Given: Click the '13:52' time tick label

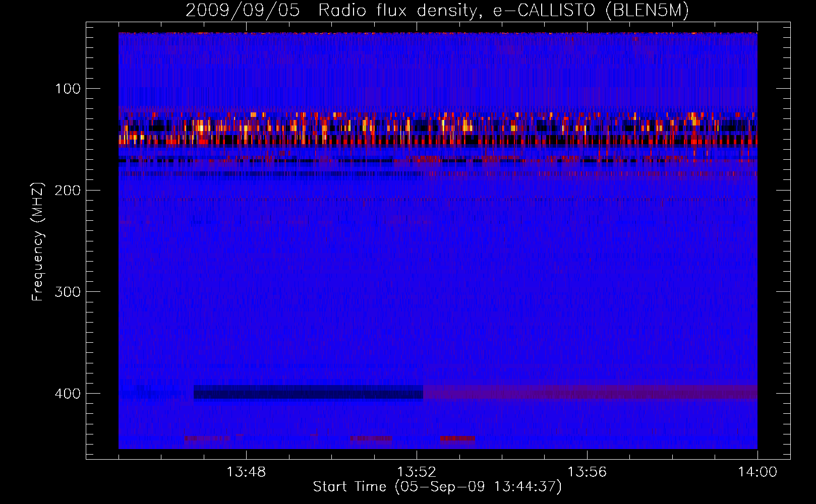Looking at the screenshot, I should [x=417, y=472].
